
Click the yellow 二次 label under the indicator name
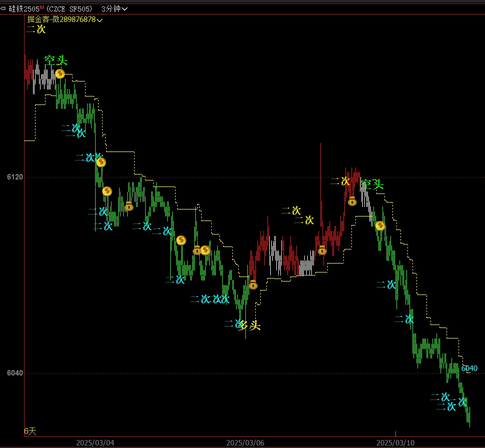coord(36,29)
